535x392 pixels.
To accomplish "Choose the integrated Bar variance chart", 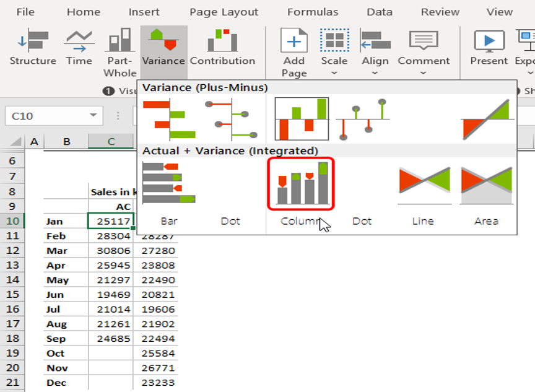I will click(x=169, y=183).
